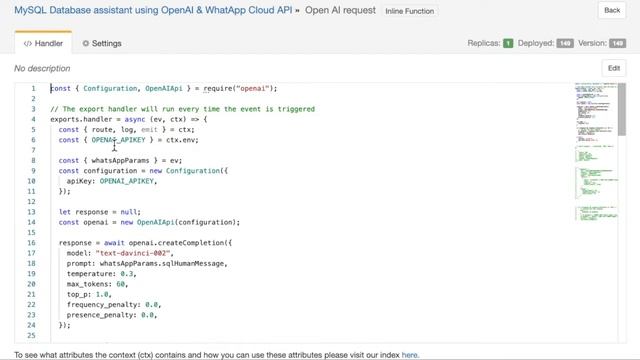Click the editor vertical scrollbar thumb
This screenshot has width=640, height=360.
pos(622,109)
